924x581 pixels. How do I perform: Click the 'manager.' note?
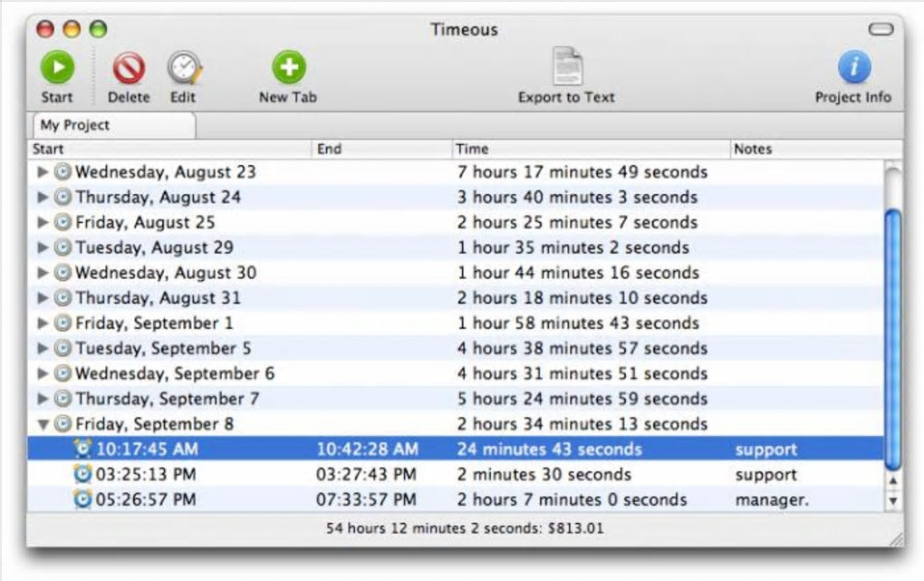(772, 500)
